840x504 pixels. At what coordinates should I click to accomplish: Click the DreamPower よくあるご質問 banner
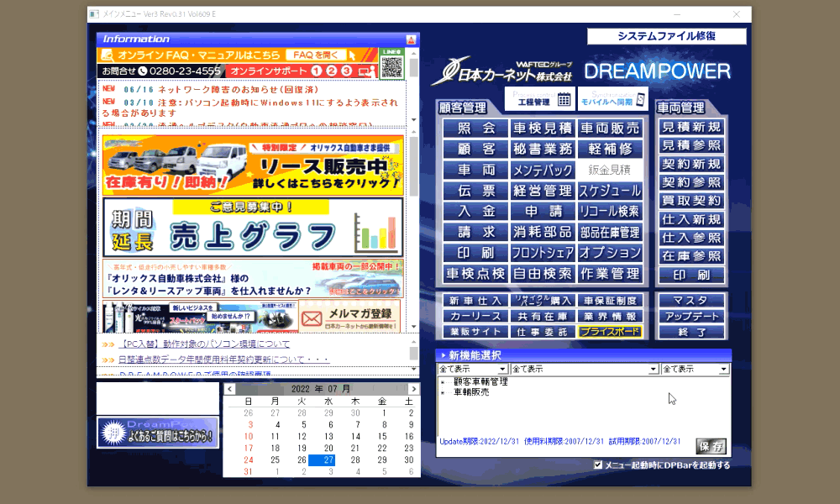[158, 433]
